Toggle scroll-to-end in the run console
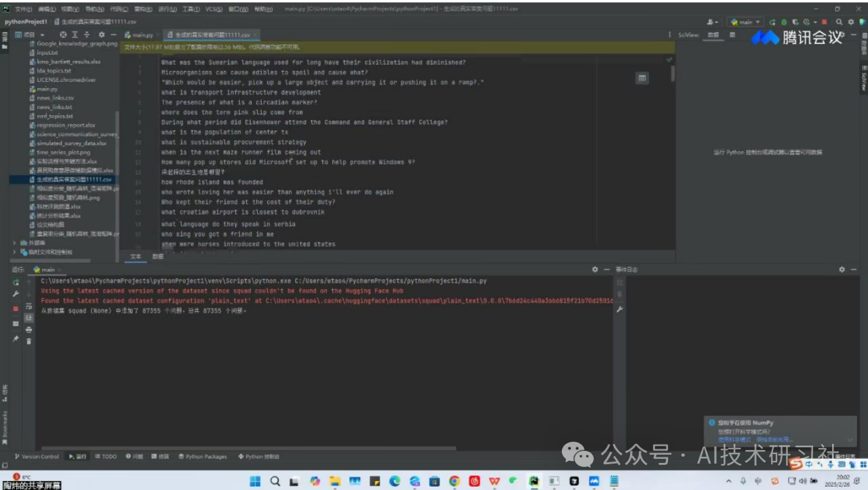Viewport: 868px width, 490px height. (x=28, y=318)
